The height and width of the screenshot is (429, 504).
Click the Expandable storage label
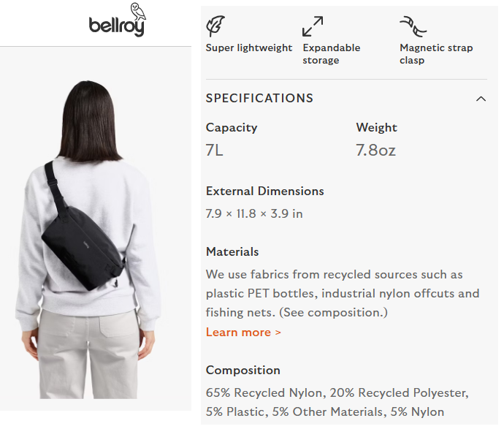[332, 54]
